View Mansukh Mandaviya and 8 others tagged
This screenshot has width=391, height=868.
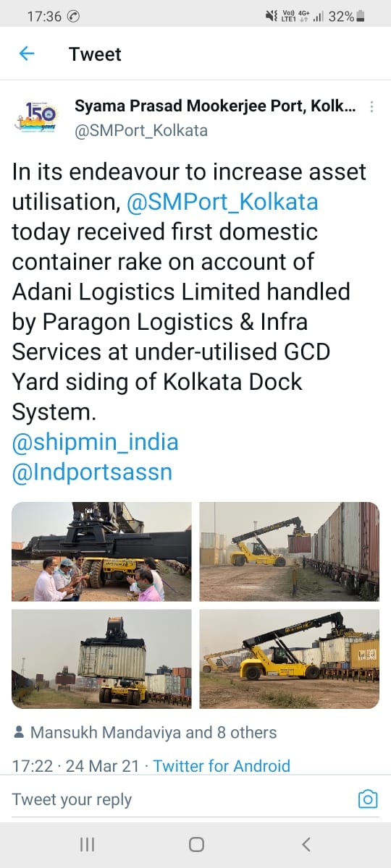(154, 733)
